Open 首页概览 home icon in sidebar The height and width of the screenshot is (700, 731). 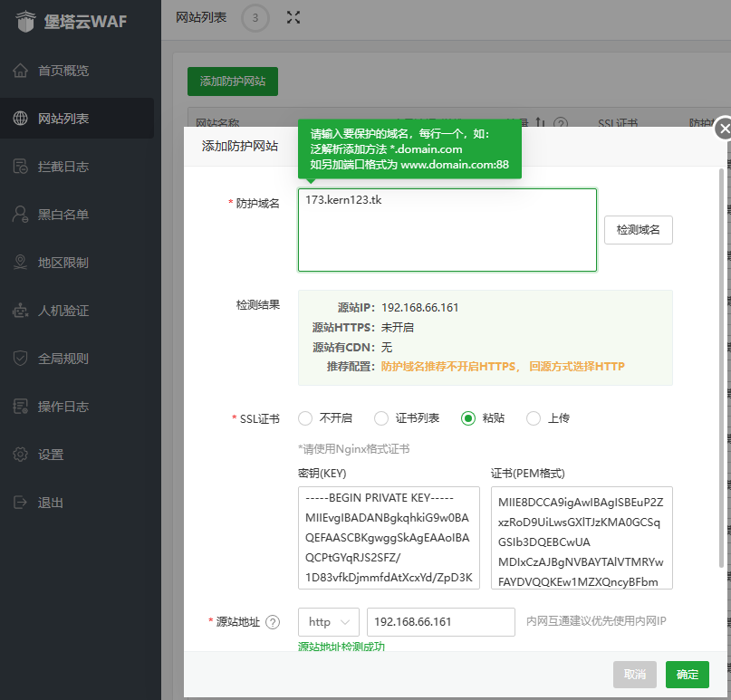(x=20, y=71)
